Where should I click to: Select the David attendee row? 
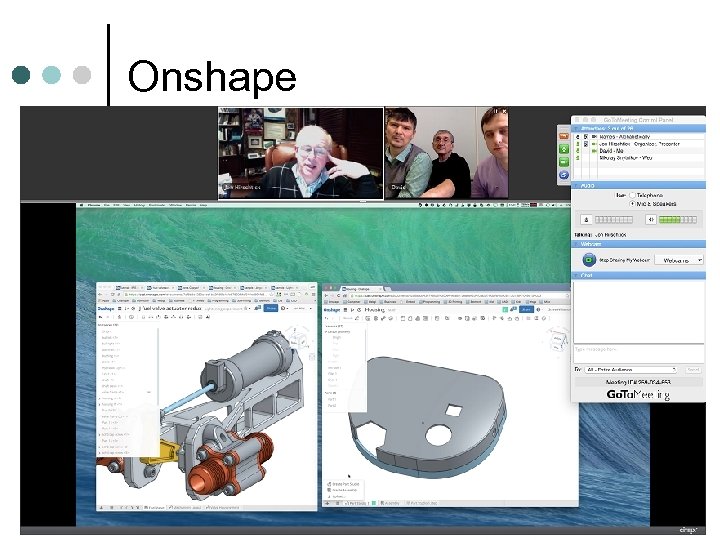click(638, 151)
